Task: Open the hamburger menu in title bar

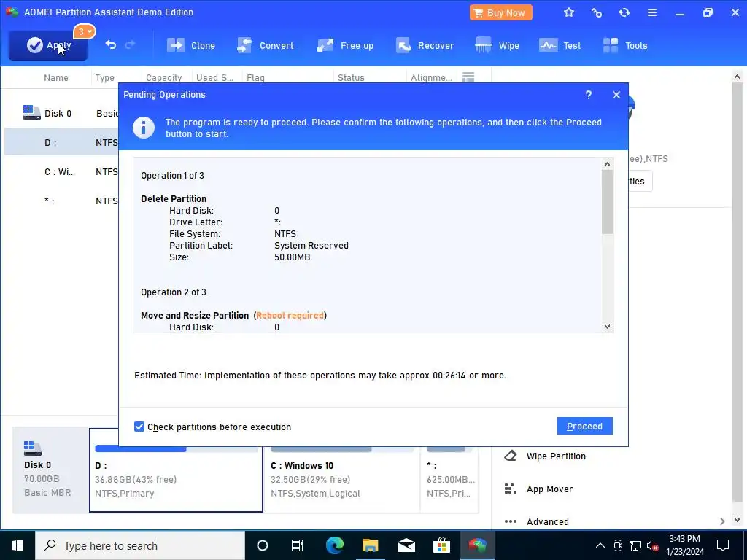Action: [651, 13]
